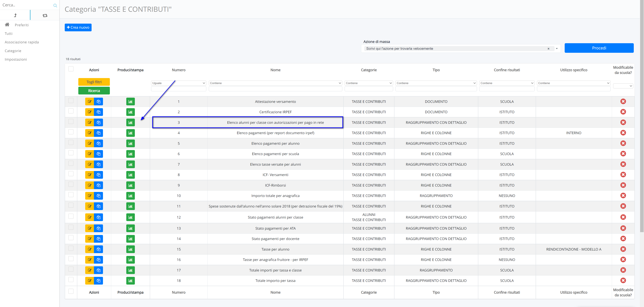644x307 pixels.
Task: Select checkbox for ICF- Versamenti row
Action: [x=71, y=174]
